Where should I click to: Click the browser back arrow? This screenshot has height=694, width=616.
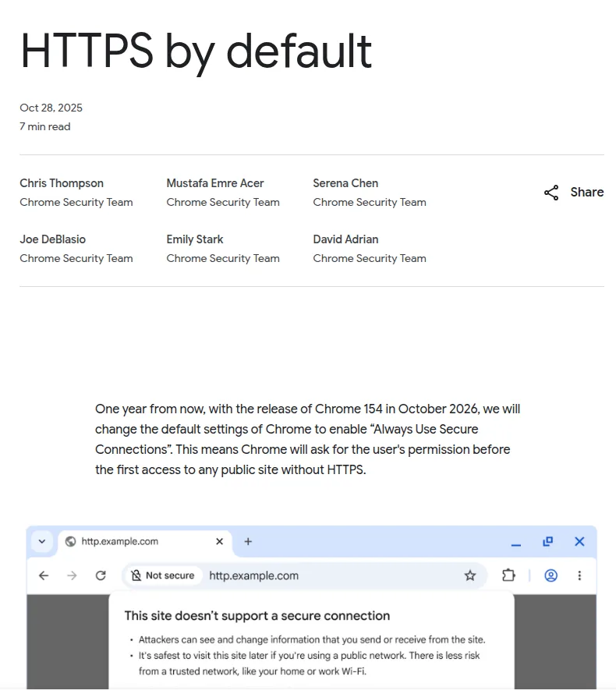(x=44, y=575)
